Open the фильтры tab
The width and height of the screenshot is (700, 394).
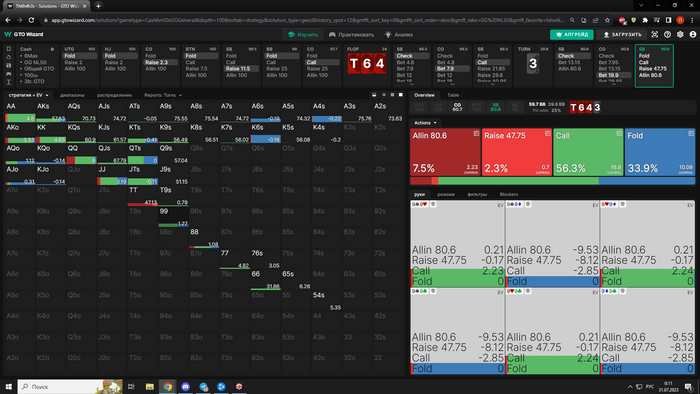click(477, 194)
